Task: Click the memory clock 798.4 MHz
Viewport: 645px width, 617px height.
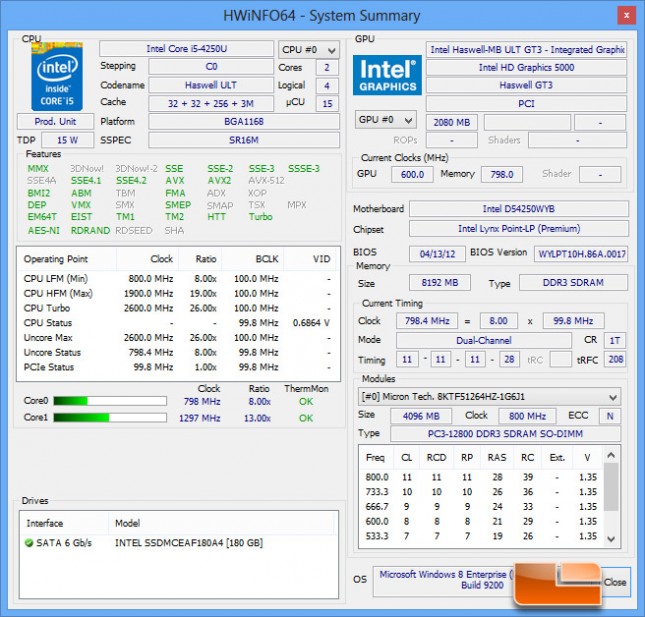Action: (427, 321)
